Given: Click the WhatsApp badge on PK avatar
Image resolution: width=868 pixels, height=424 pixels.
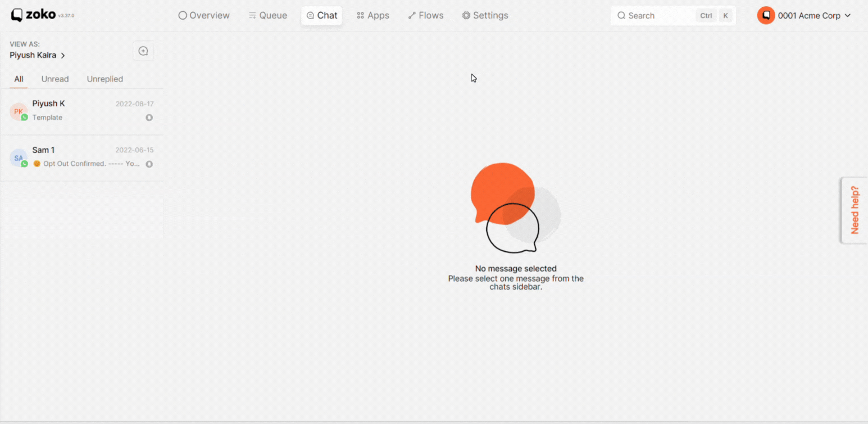Looking at the screenshot, I should (24, 118).
